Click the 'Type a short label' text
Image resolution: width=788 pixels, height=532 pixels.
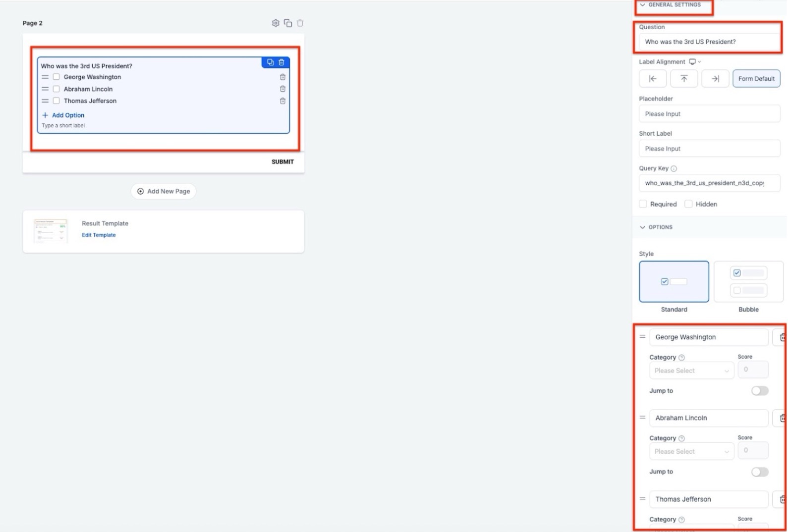pyautogui.click(x=63, y=126)
